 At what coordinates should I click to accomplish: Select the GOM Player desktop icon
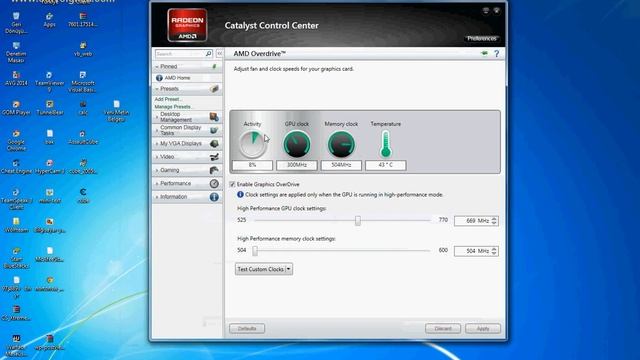coord(16,108)
